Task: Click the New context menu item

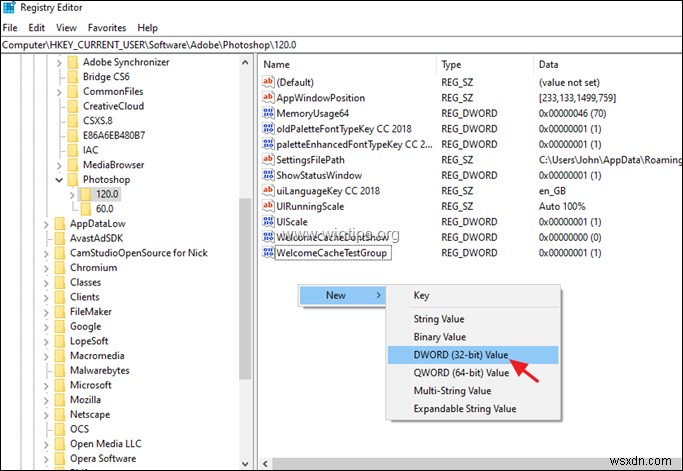Action: click(x=342, y=295)
